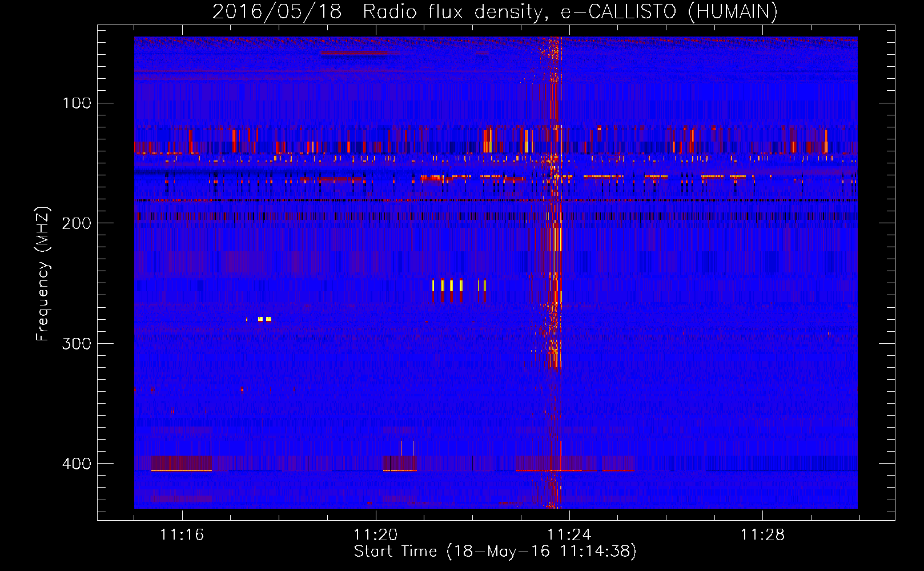Click the 11:24 time tick label

[x=569, y=534]
